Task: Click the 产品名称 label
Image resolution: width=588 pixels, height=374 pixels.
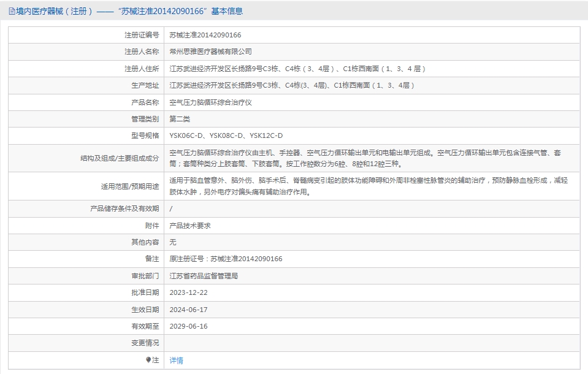Action: (x=145, y=102)
